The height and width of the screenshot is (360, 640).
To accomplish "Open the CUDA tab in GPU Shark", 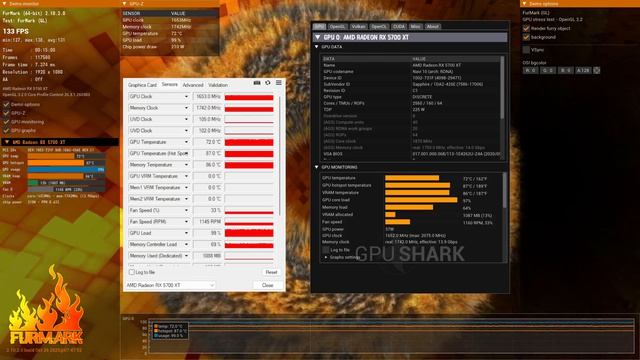I will 399,27.
